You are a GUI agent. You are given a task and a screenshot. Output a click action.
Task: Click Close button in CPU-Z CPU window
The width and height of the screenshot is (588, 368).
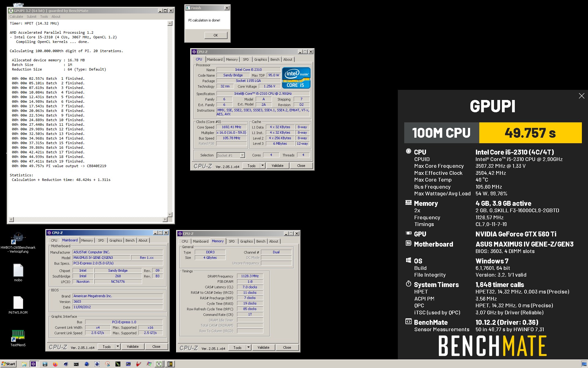point(301,166)
